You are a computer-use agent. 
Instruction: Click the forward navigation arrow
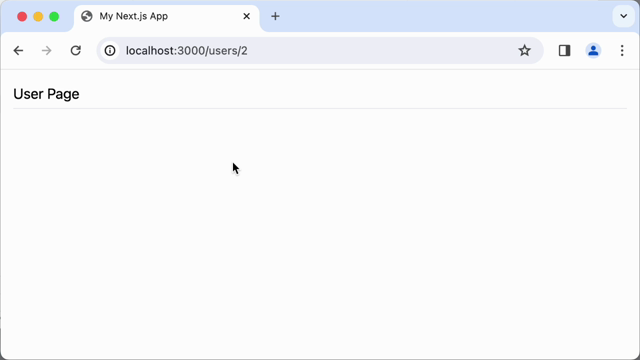(x=47, y=51)
